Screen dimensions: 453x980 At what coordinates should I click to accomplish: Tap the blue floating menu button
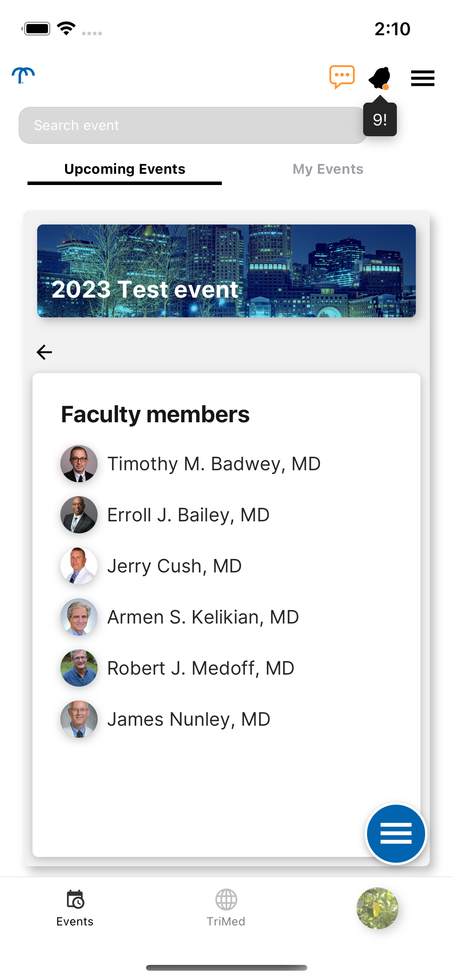click(x=396, y=833)
